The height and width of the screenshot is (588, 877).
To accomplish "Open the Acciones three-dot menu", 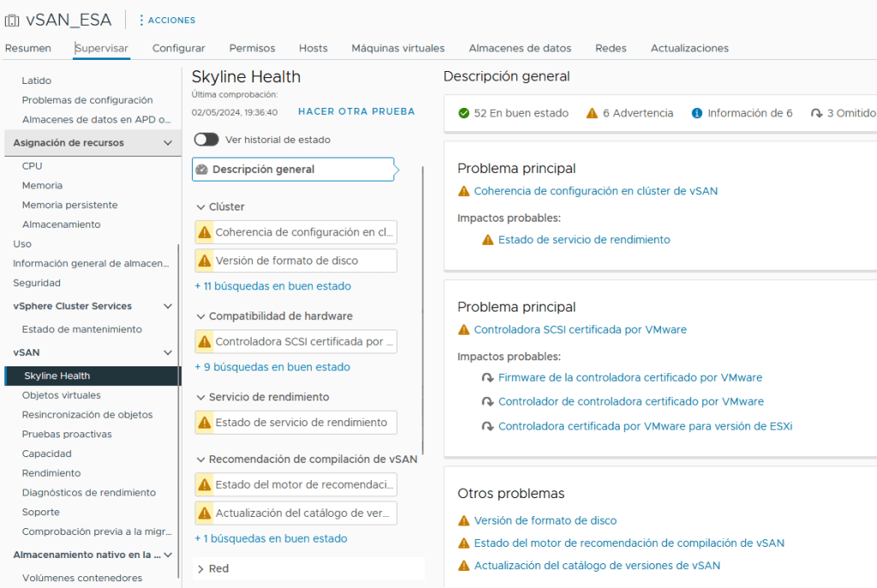I will [x=141, y=20].
